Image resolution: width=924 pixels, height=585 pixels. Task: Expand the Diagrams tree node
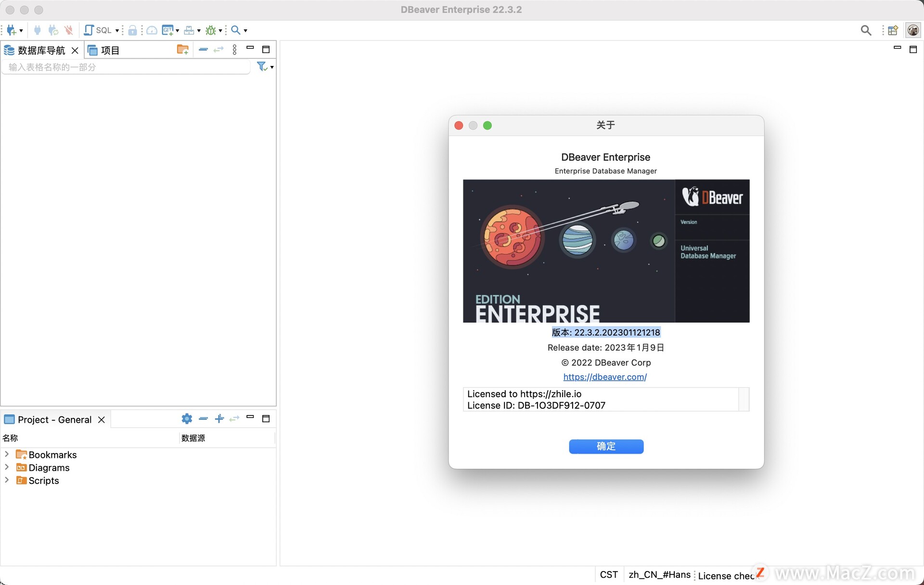coord(7,467)
